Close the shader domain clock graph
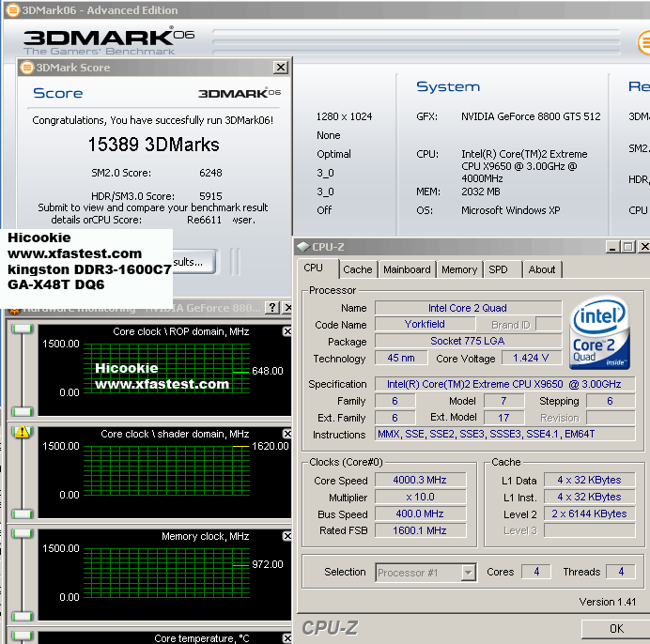The image size is (650, 644). pyautogui.click(x=286, y=434)
